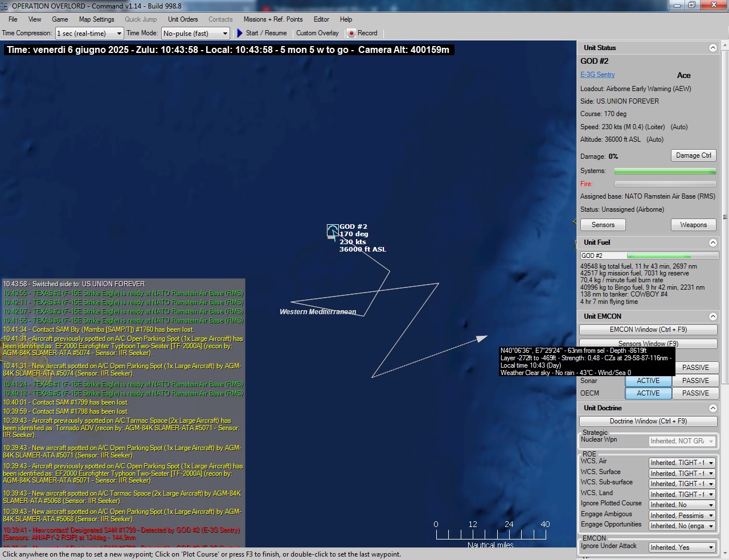The height and width of the screenshot is (560, 729).
Task: Click log entry 'Contact SAM Bty (Mamba [SAMP/T]) #1760 has been lost'
Action: [99, 330]
